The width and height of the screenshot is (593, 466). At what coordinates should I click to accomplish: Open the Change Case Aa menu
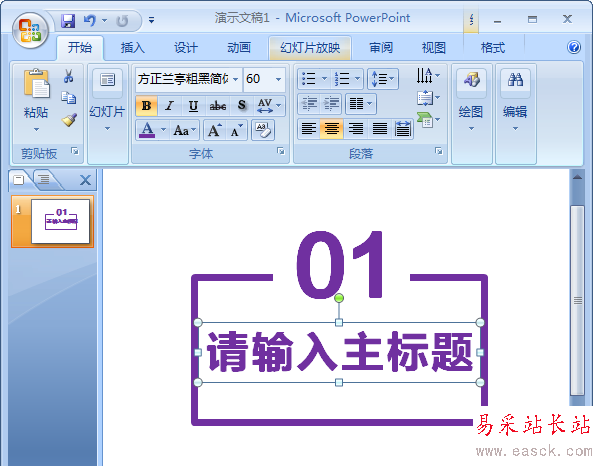coord(184,131)
